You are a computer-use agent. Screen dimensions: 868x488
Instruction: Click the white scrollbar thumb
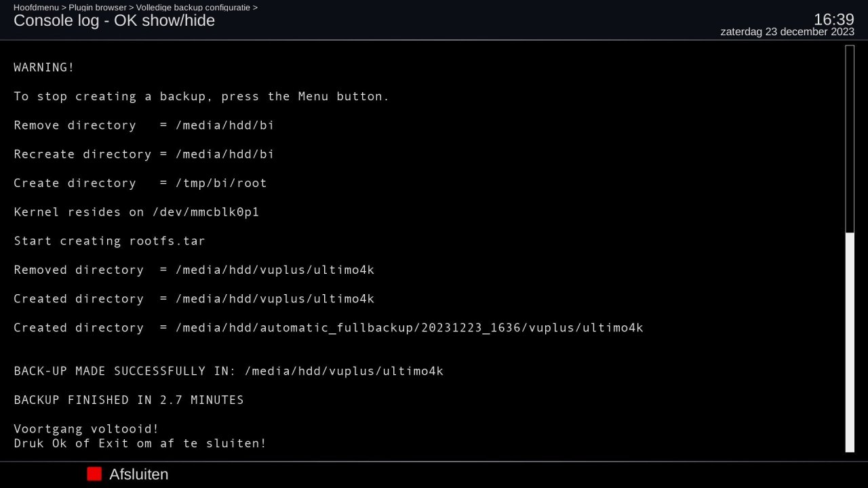pos(850,341)
